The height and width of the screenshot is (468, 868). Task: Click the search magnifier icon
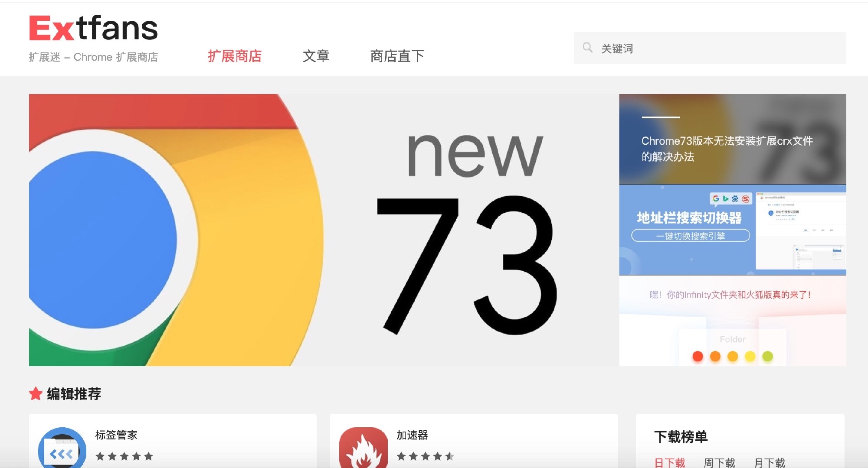(587, 48)
